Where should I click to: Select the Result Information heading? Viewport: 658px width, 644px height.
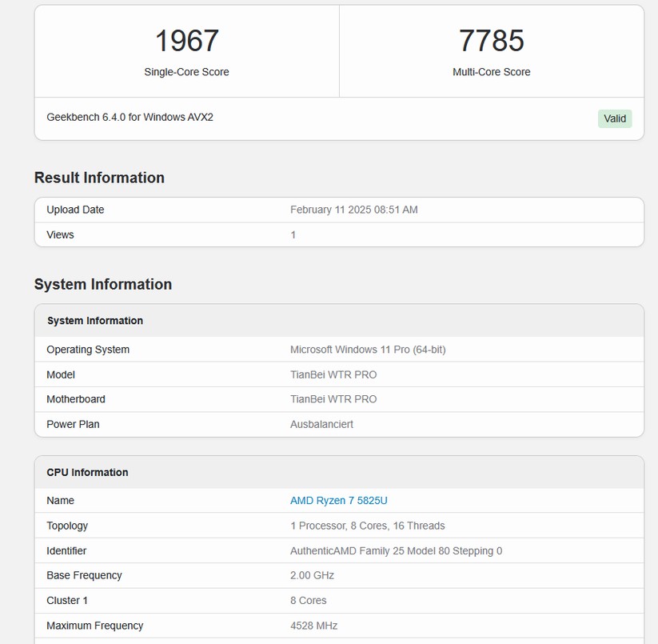point(99,178)
